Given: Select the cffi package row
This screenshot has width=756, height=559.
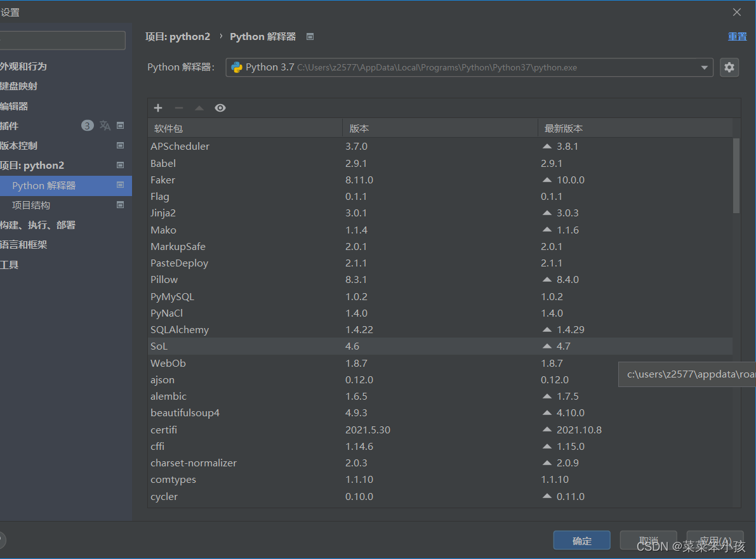Looking at the screenshot, I should point(440,446).
